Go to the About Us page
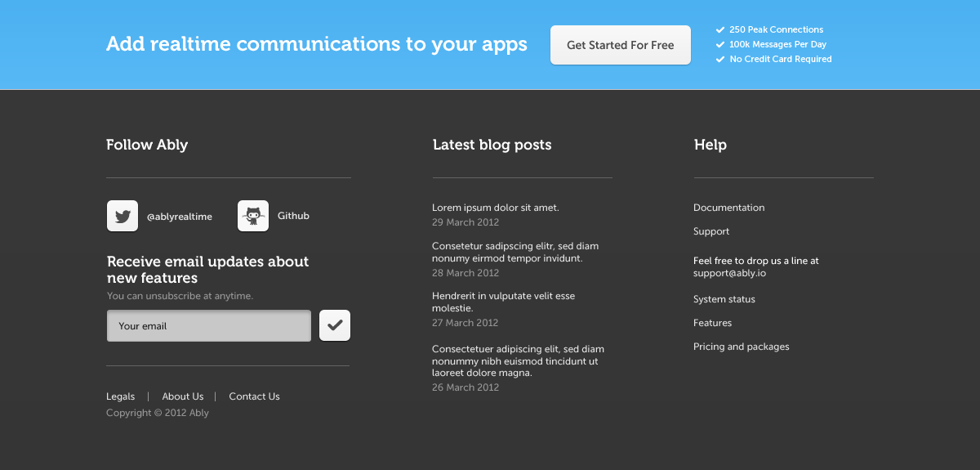 (183, 396)
